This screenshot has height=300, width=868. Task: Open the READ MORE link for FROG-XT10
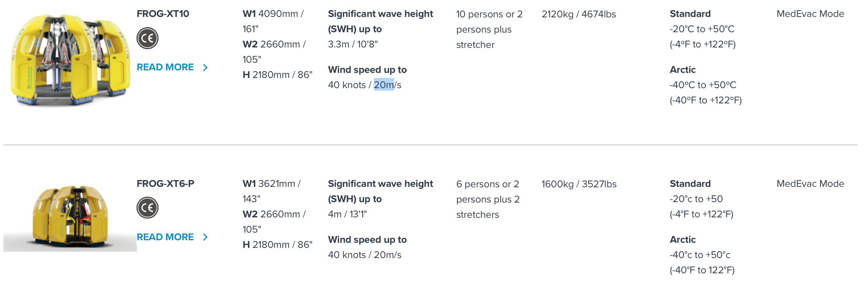coord(165,67)
